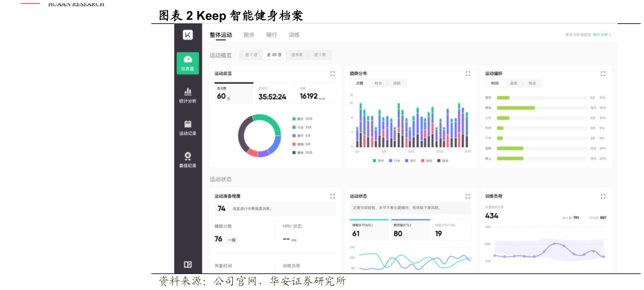Expand the 训练负荷 card to fullscreen

tap(603, 196)
